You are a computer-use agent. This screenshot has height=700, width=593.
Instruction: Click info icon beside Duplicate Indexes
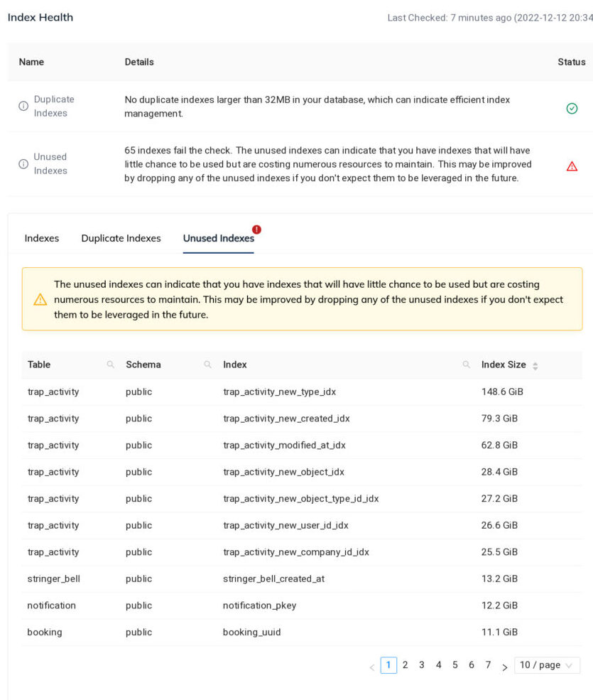23,107
